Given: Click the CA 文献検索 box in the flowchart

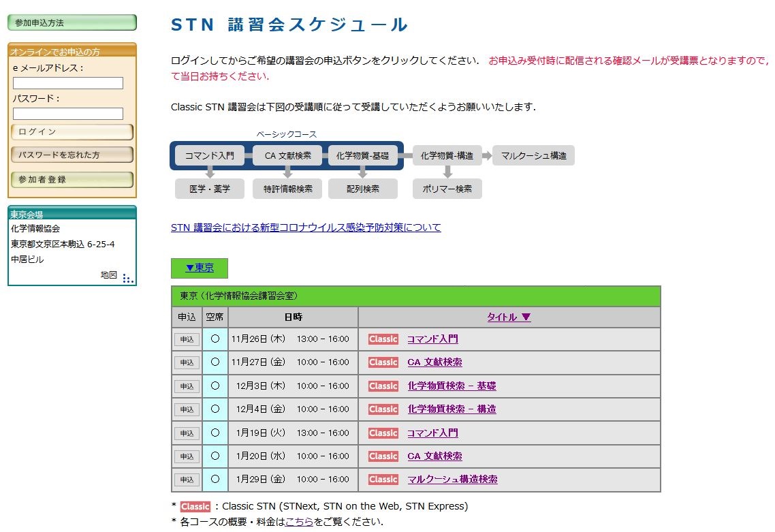Looking at the screenshot, I should point(287,156).
